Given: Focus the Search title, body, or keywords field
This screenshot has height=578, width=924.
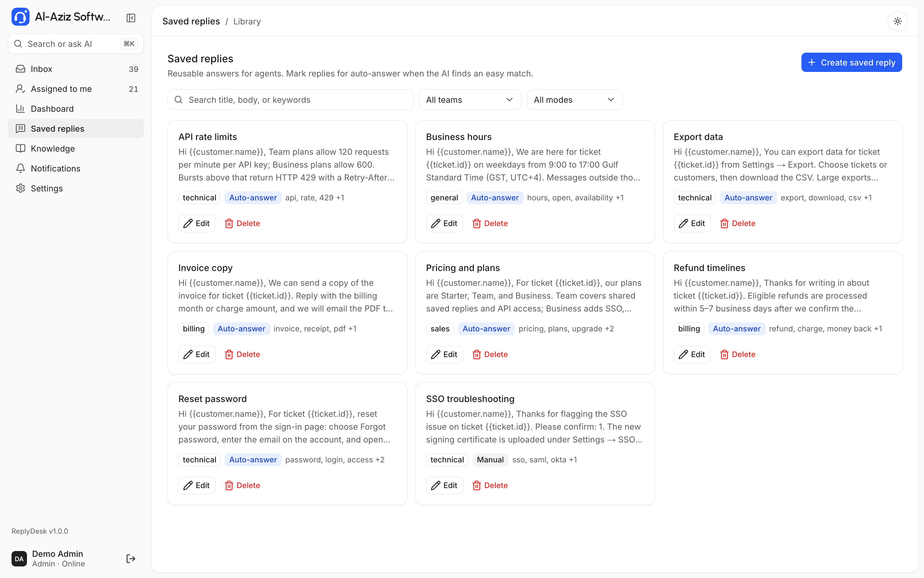Looking at the screenshot, I should (x=291, y=100).
